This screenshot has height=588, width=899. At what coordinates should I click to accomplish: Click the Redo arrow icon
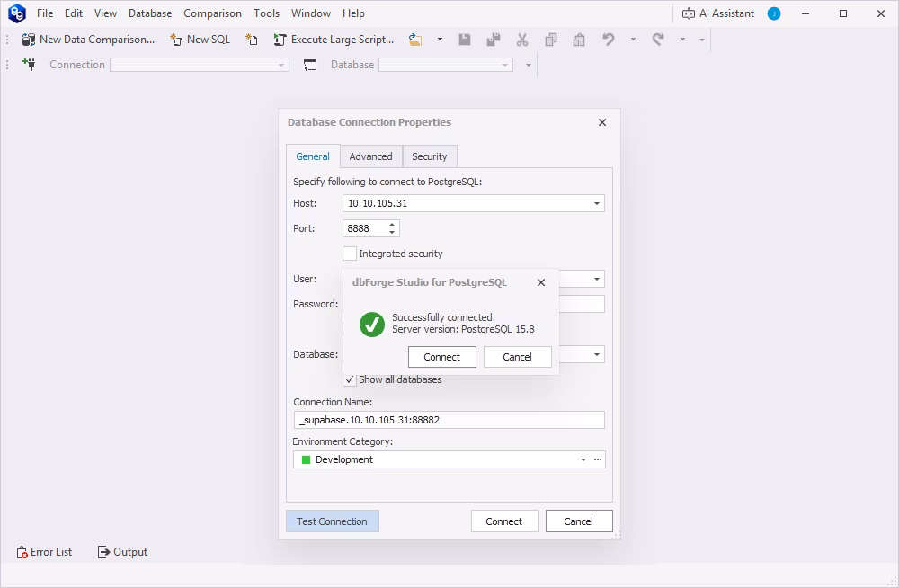[658, 40]
